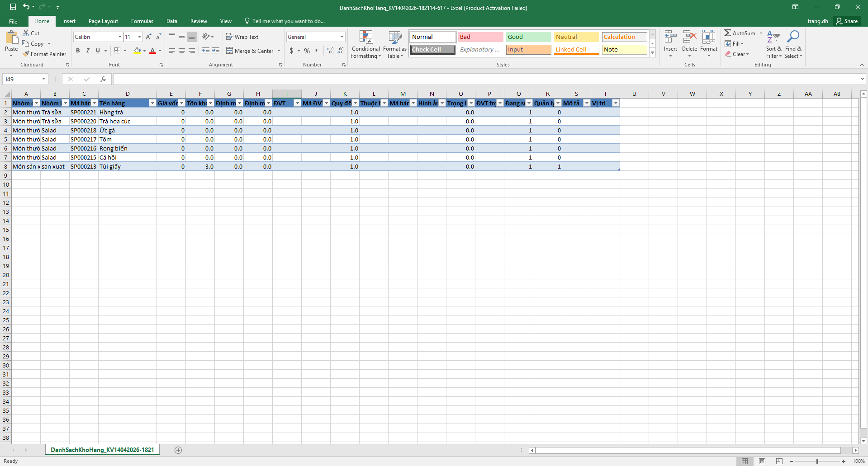868x466 pixels.
Task: Increase decimal places
Action: 331,51
